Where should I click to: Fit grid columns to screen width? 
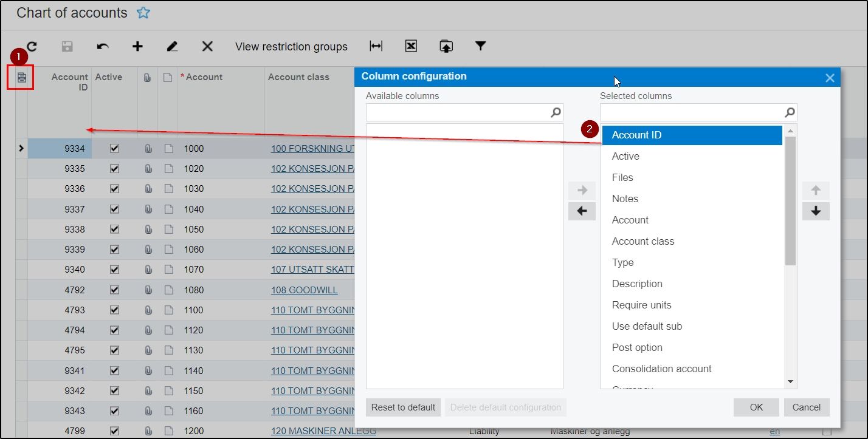coord(376,46)
